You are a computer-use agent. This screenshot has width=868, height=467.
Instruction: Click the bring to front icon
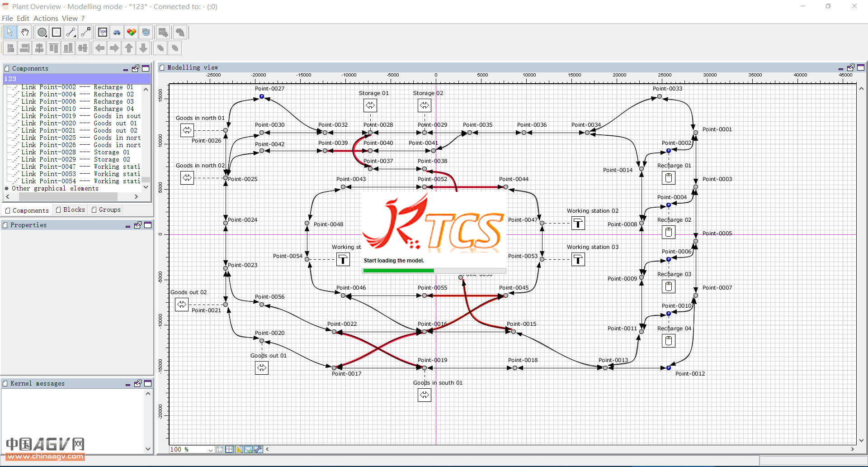click(160, 48)
